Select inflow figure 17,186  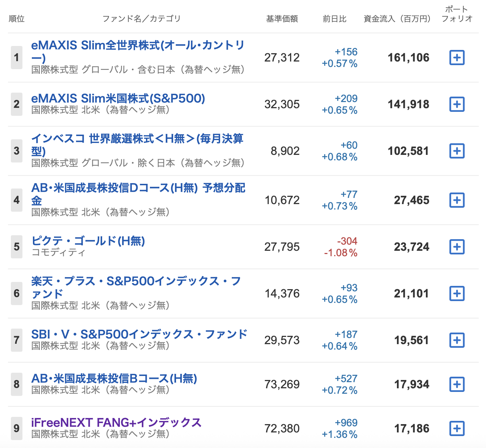click(x=412, y=428)
